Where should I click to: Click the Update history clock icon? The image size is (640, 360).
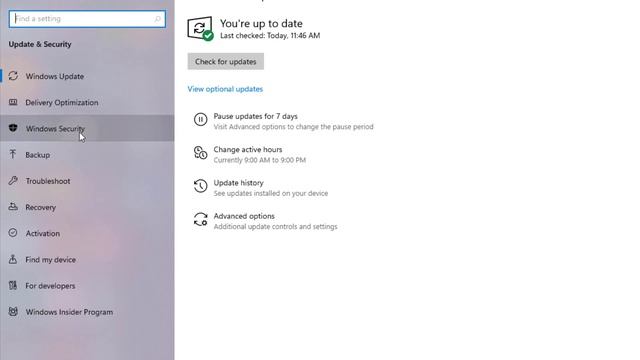(x=200, y=186)
